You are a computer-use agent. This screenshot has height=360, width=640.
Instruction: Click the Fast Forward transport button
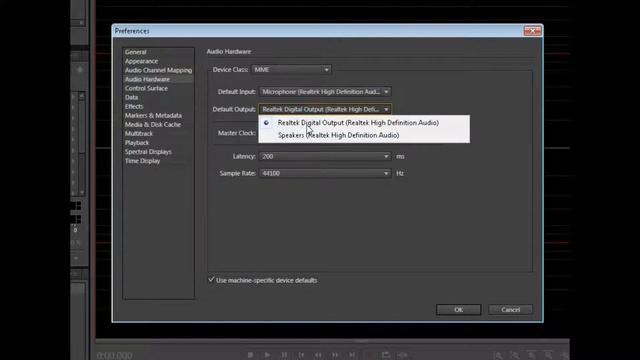[335, 355]
